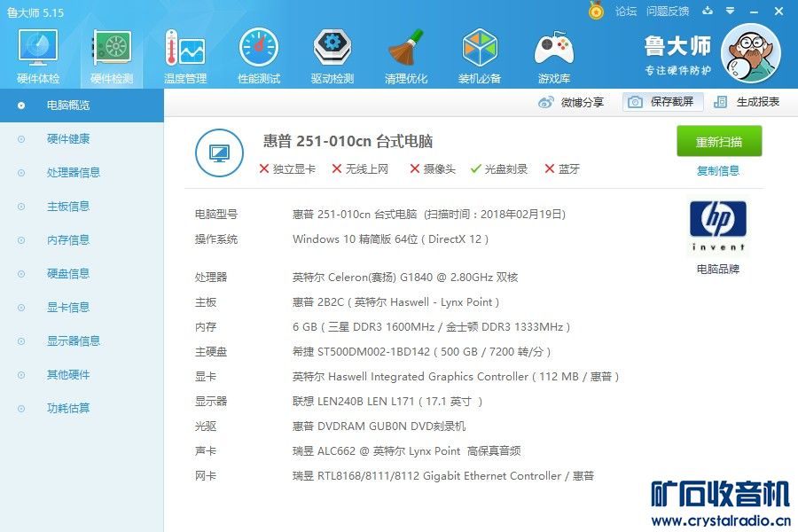Screen dimensions: 798x532
Task: Click 联想 LEN240B monitor value
Action: (x=387, y=402)
